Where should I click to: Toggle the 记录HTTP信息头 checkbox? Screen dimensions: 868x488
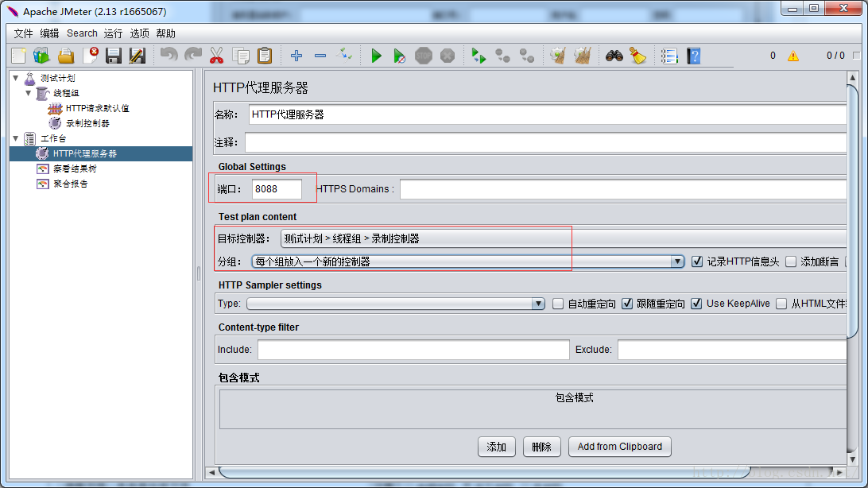click(x=697, y=261)
